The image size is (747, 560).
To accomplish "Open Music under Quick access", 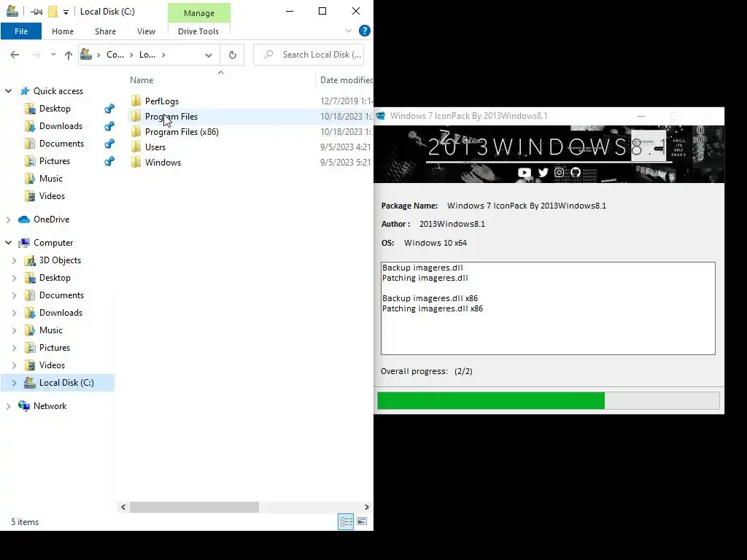I will tap(50, 179).
